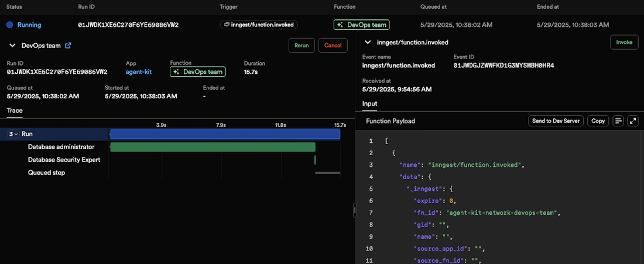Click the Function column header
Viewport: 644px width, 264px height.
tap(345, 7)
